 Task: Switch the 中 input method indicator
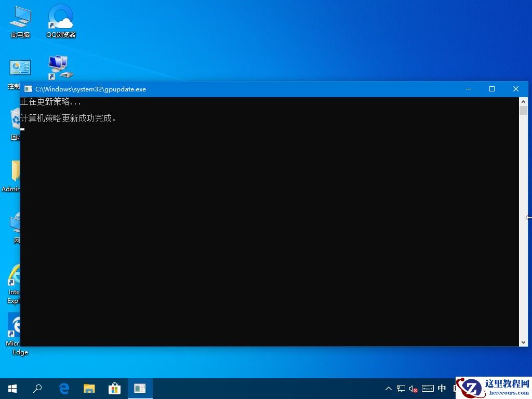point(442,388)
